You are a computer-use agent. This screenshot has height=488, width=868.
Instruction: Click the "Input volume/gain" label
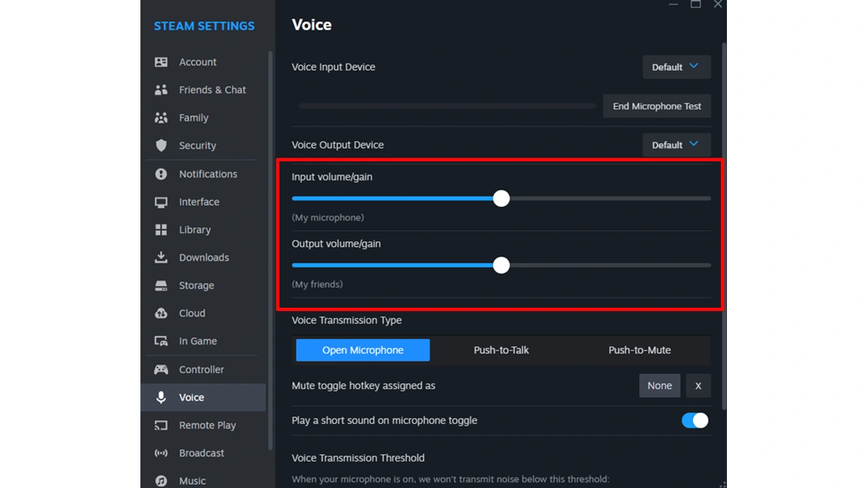click(332, 177)
